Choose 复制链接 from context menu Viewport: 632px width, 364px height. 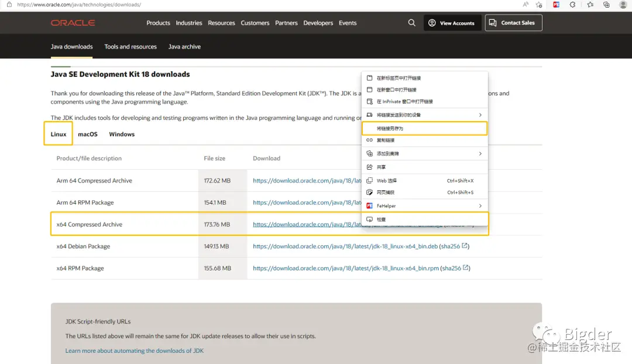tap(424, 140)
